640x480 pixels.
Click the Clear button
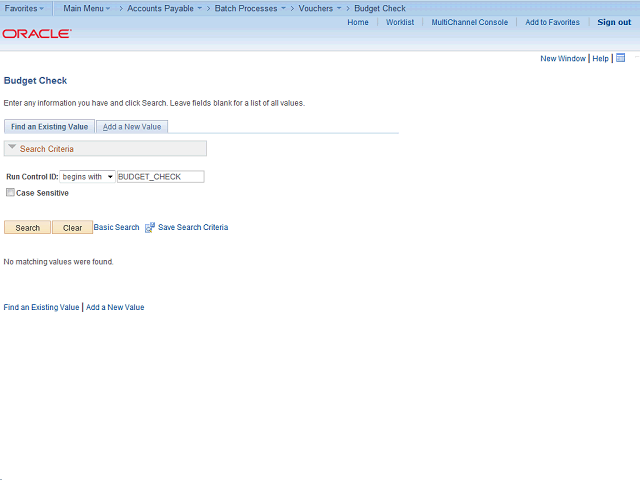point(72,227)
